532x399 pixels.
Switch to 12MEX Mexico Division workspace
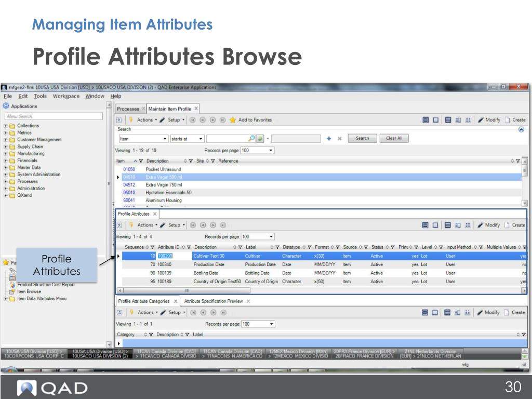[298, 354]
